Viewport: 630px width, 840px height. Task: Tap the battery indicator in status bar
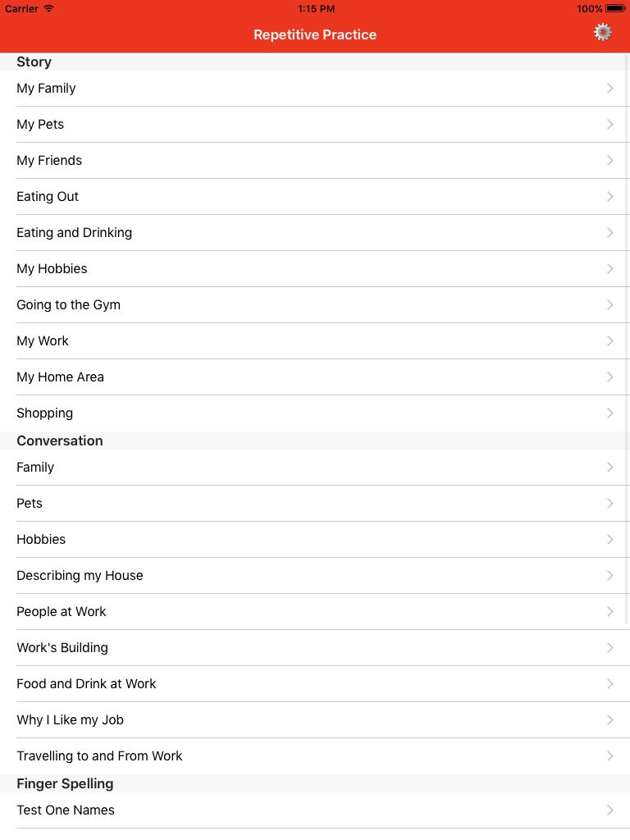coord(615,8)
